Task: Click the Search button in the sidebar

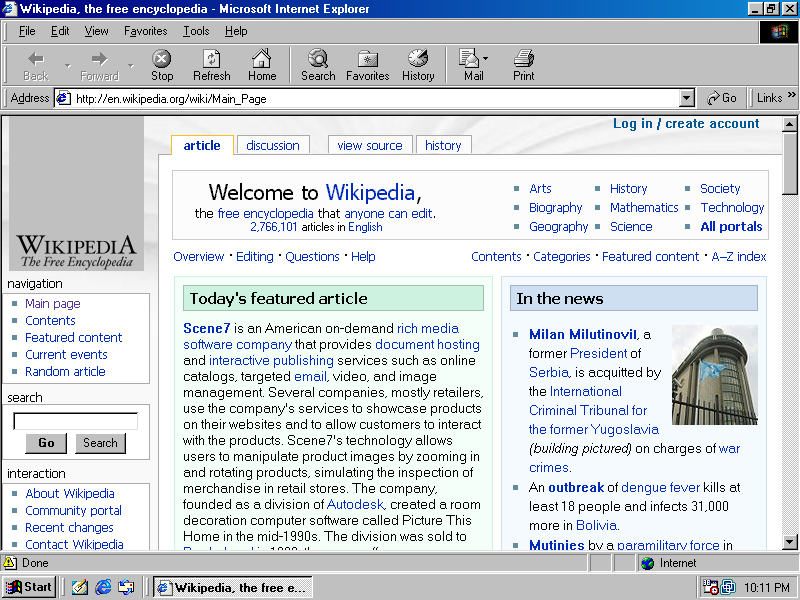Action: click(x=100, y=442)
